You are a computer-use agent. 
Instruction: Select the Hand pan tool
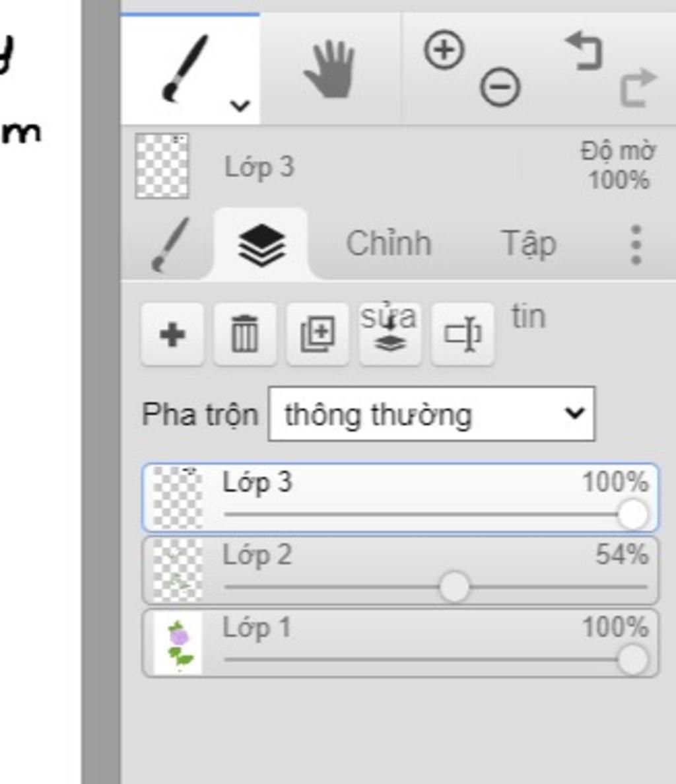point(330,69)
